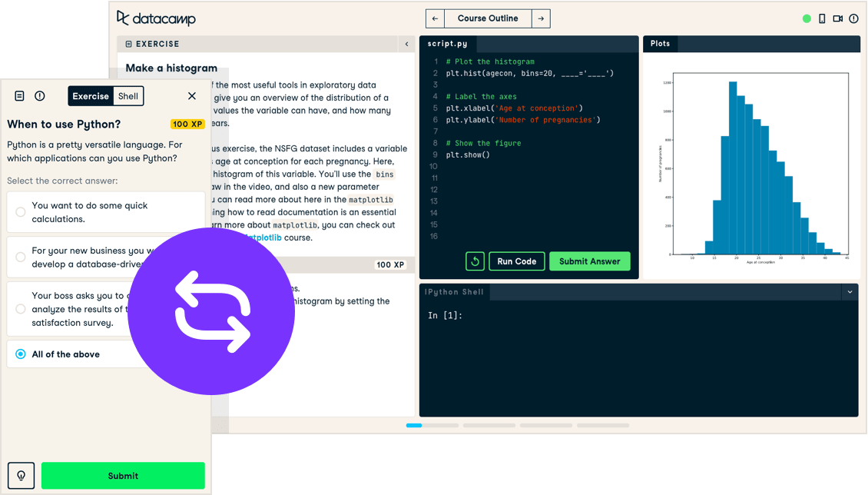The height and width of the screenshot is (495, 868).
Task: Click the DataCamp logo
Action: point(156,18)
